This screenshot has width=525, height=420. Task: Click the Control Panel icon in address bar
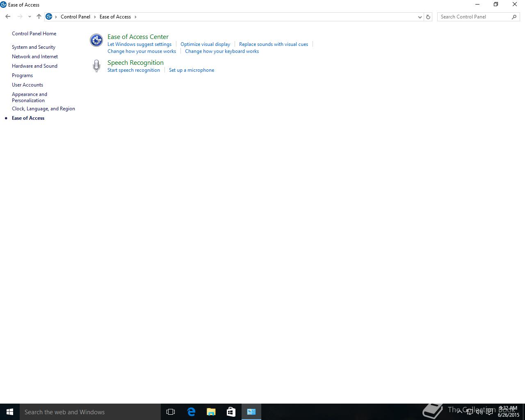(x=49, y=17)
